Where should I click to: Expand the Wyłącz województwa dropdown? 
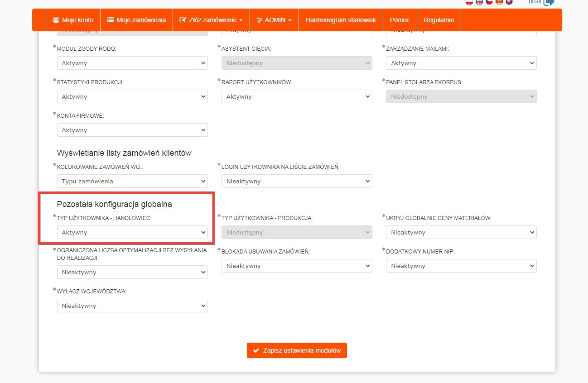point(132,306)
